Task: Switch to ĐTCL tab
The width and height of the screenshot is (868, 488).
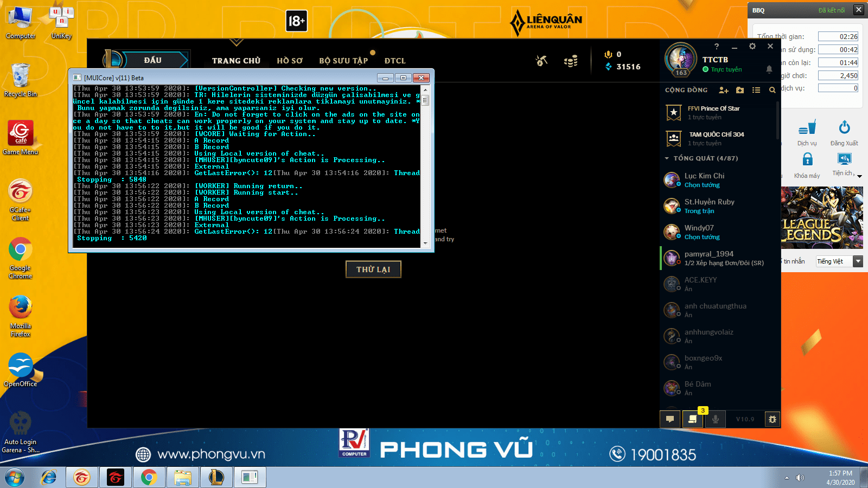Action: click(395, 61)
